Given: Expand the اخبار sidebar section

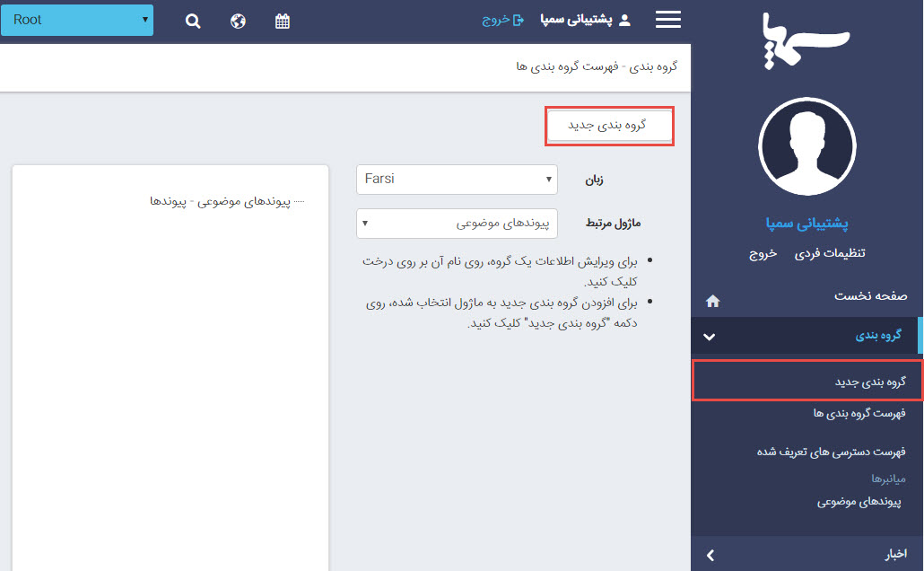Looking at the screenshot, I should pyautogui.click(x=710, y=556).
